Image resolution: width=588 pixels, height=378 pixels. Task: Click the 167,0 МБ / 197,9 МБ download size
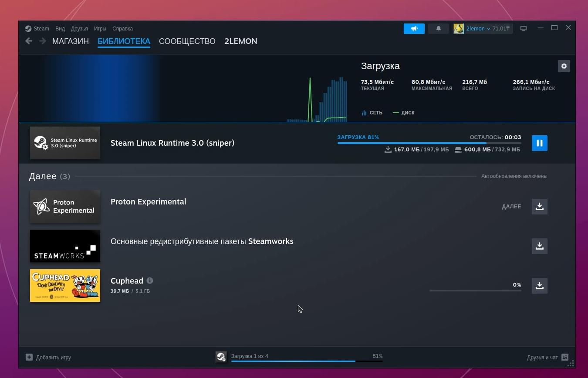coord(417,150)
